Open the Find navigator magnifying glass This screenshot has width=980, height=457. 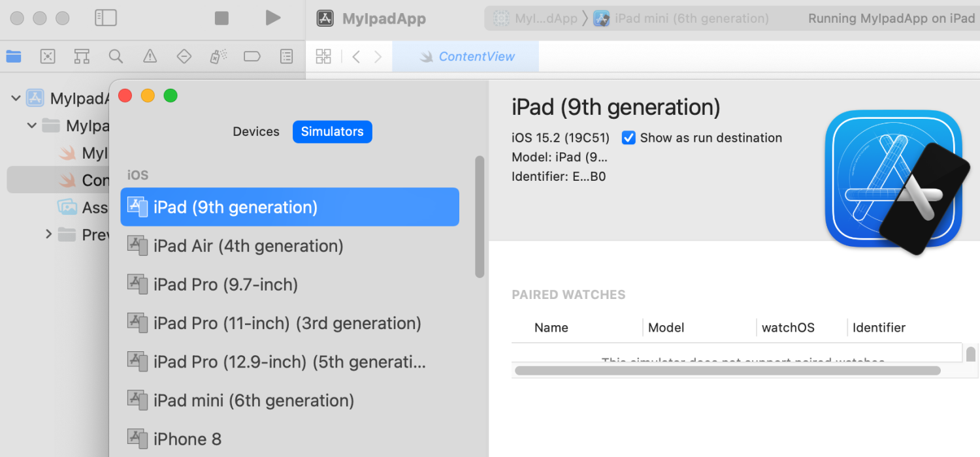pos(116,56)
